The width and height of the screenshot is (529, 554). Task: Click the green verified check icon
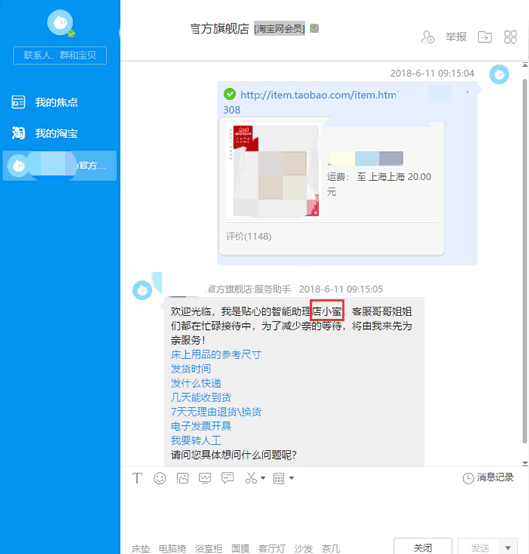230,94
